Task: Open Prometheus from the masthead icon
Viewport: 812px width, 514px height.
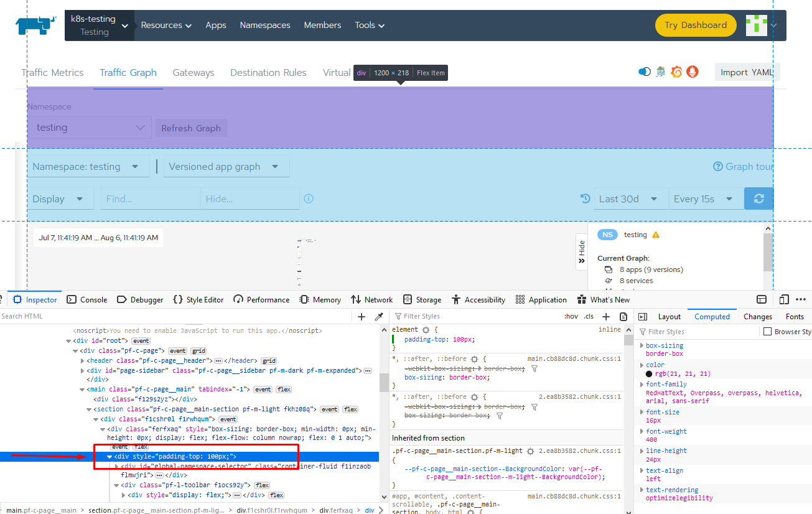Action: click(x=693, y=72)
